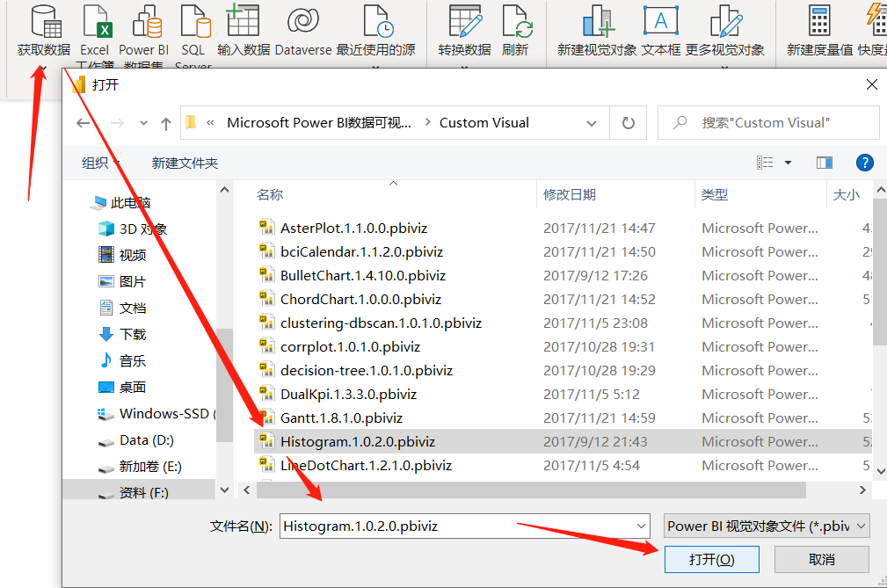Image resolution: width=887 pixels, height=588 pixels.
Task: Open 文档 folder in navigation pane
Action: click(123, 308)
